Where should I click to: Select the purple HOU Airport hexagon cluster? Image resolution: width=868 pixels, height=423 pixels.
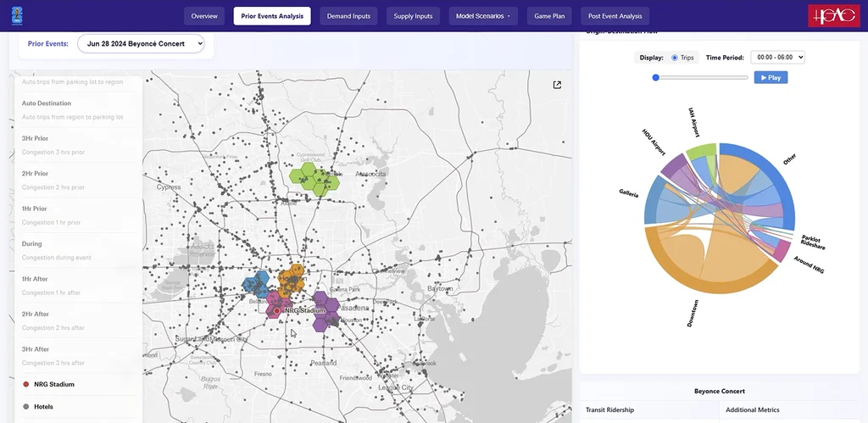325,311
